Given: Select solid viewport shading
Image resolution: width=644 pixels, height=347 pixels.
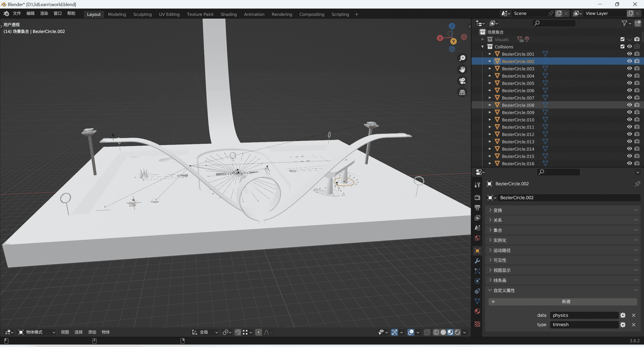Looking at the screenshot, I should (443, 332).
